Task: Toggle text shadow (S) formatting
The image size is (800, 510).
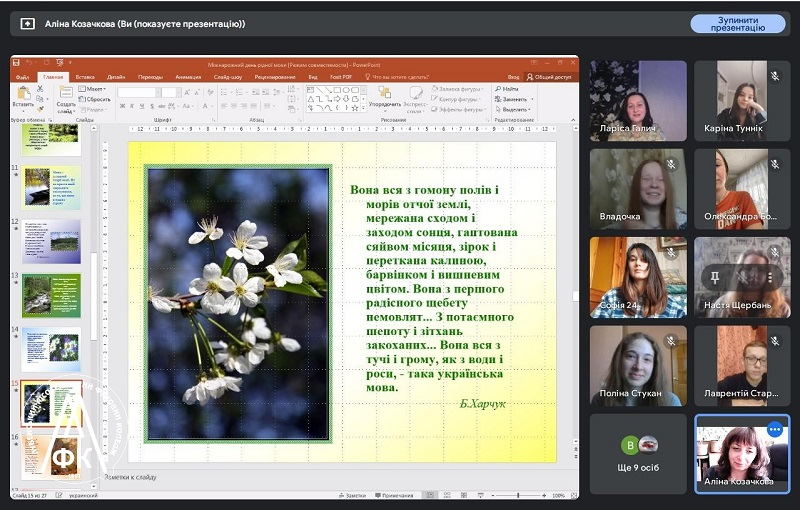Action: tap(152, 106)
